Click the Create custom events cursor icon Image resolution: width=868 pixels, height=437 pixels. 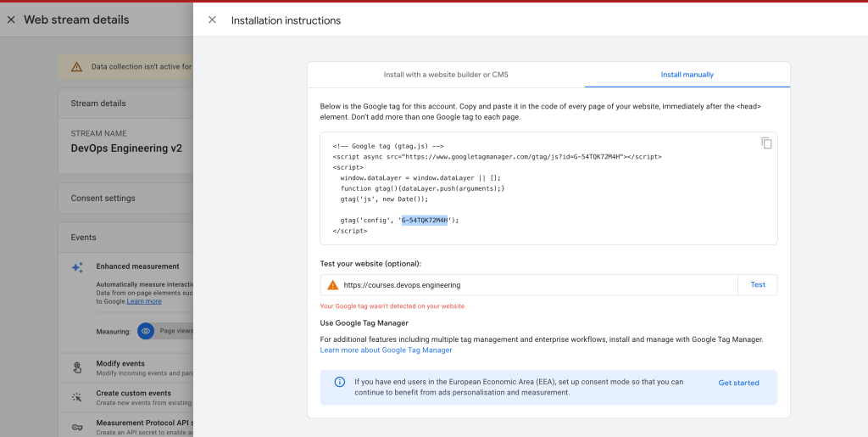pos(77,397)
